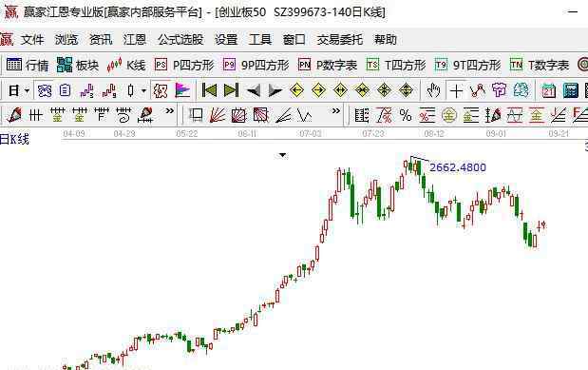This screenshot has width=588, height=370.
Task: Open the calendar 21 icon
Action: pos(548,90)
